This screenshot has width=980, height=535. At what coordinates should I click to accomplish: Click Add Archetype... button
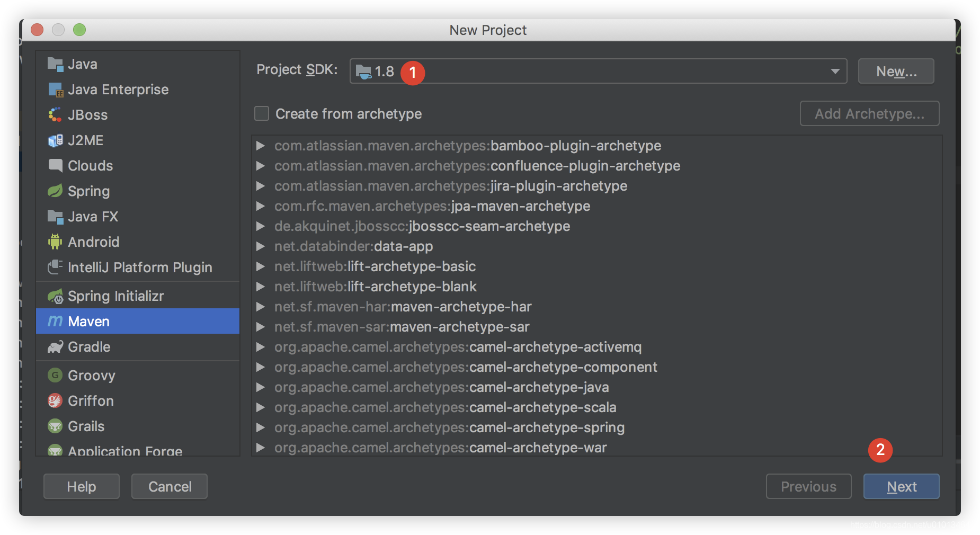[x=869, y=113]
